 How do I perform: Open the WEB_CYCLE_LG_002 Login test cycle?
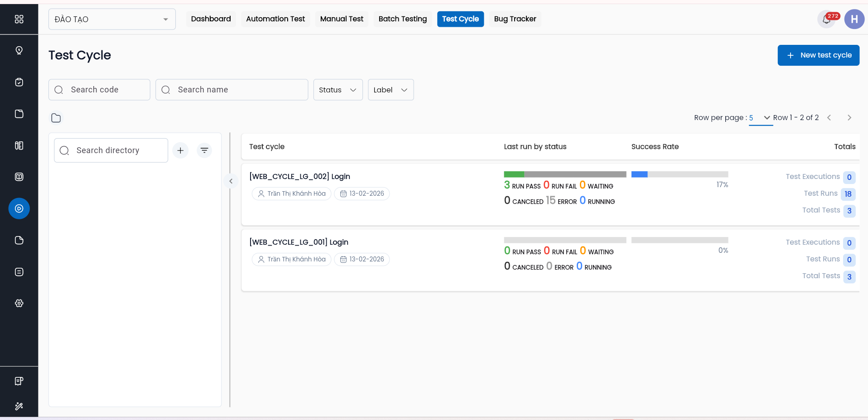pyautogui.click(x=300, y=177)
